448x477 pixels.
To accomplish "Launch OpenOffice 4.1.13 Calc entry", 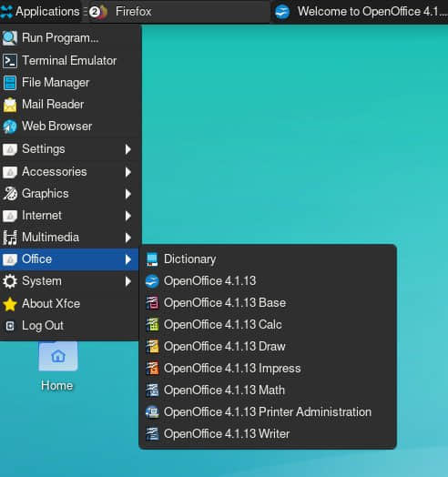I will 268,325.
